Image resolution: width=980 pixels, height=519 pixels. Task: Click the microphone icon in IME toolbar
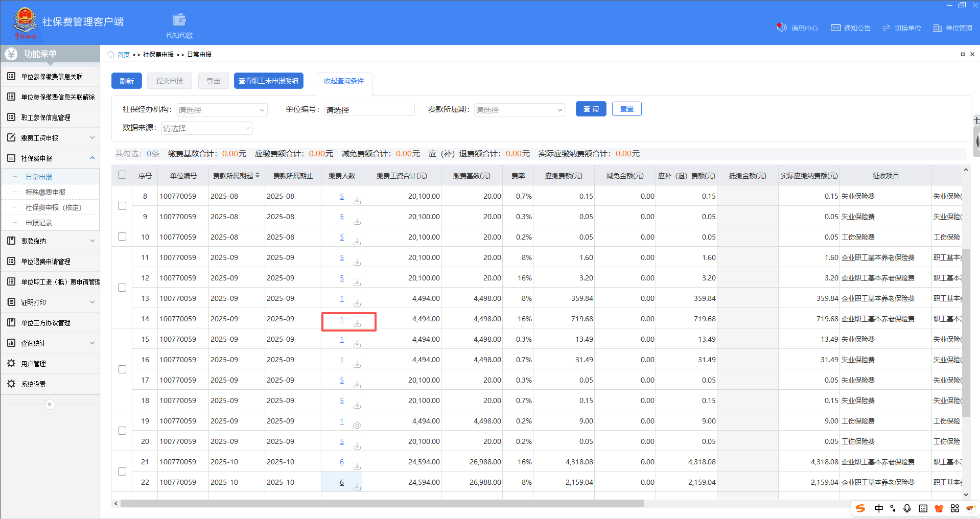907,508
